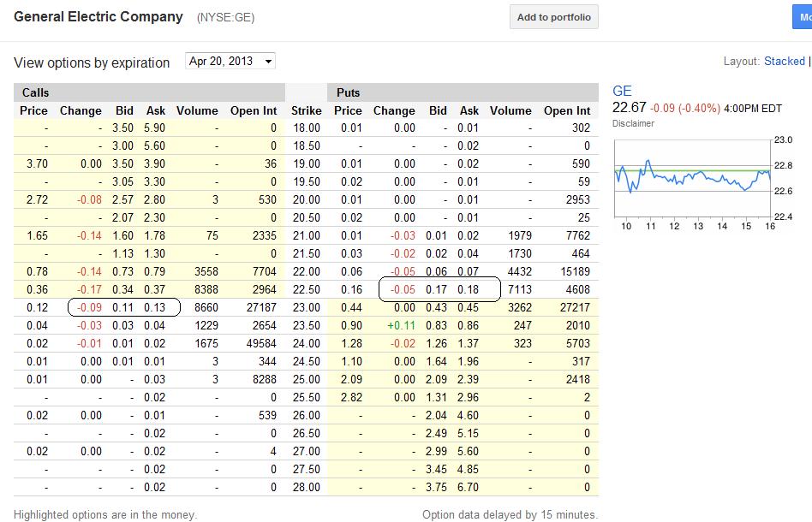812x522 pixels.
Task: Click put price 0.90
Action: 352,325
